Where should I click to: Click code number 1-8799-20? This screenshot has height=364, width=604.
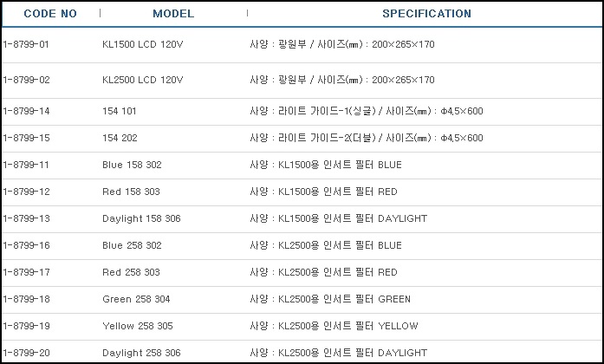pyautogui.click(x=26, y=353)
